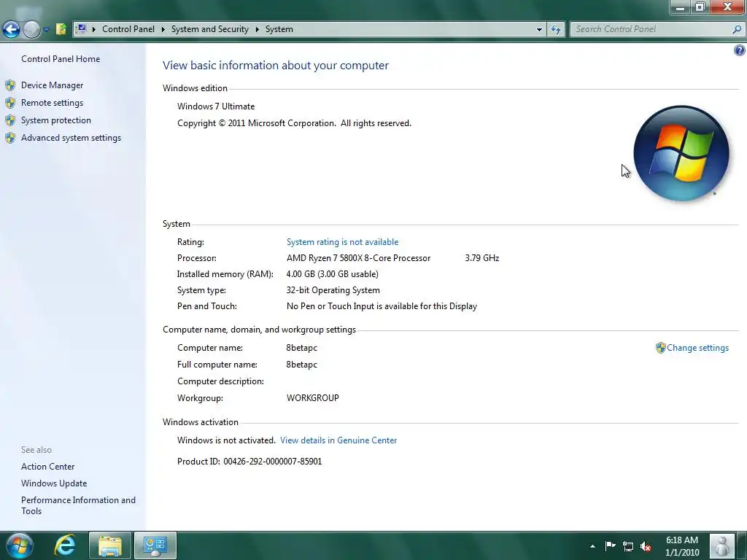Open Action Center link
The width and height of the screenshot is (747, 560).
(x=47, y=467)
